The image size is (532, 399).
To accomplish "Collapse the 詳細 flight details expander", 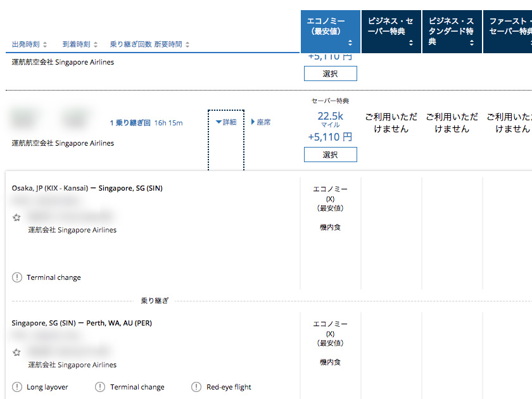I will [225, 122].
